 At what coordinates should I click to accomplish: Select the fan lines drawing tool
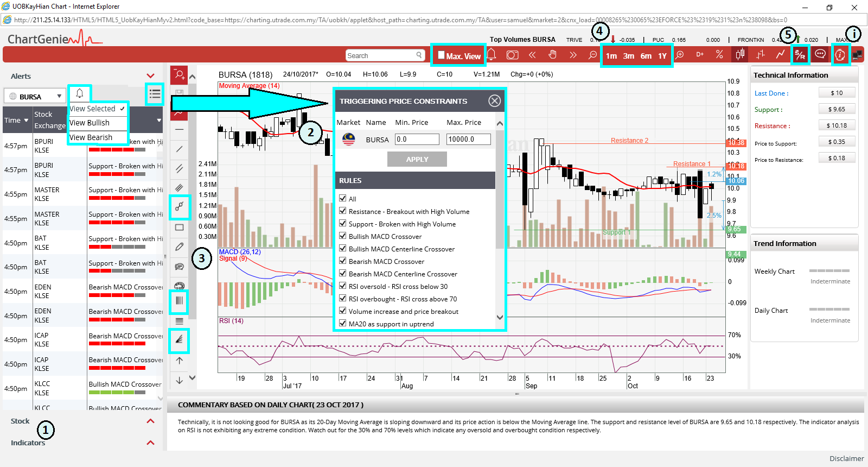click(179, 340)
